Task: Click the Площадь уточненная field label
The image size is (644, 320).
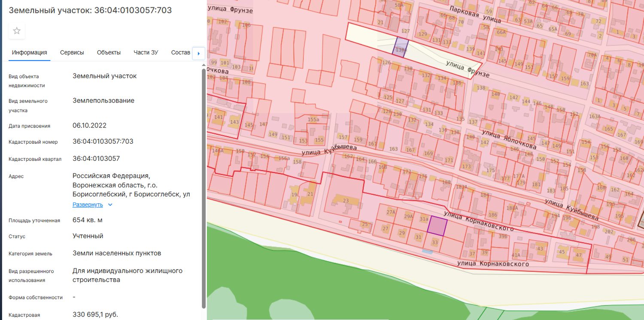Action: point(34,220)
